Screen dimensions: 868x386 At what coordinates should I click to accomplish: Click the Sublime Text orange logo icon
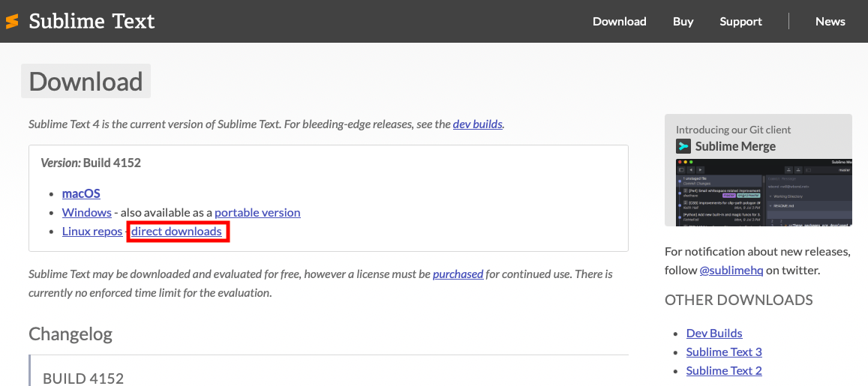(12, 22)
